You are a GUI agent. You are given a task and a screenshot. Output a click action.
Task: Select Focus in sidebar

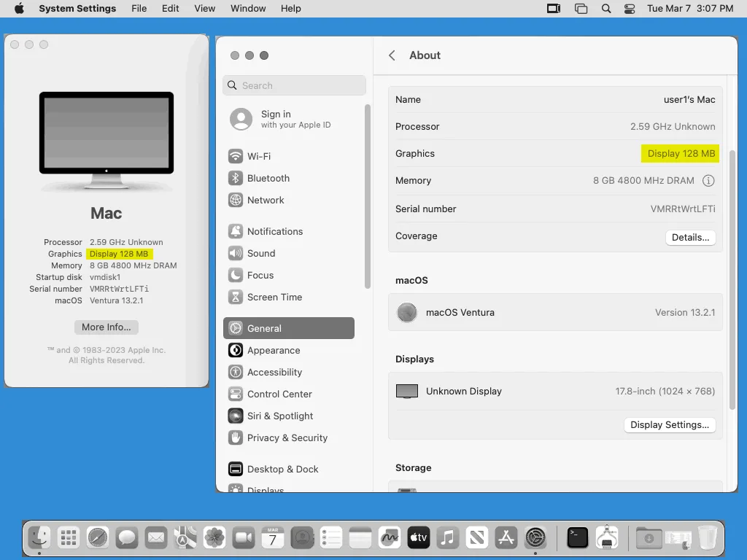(x=260, y=275)
